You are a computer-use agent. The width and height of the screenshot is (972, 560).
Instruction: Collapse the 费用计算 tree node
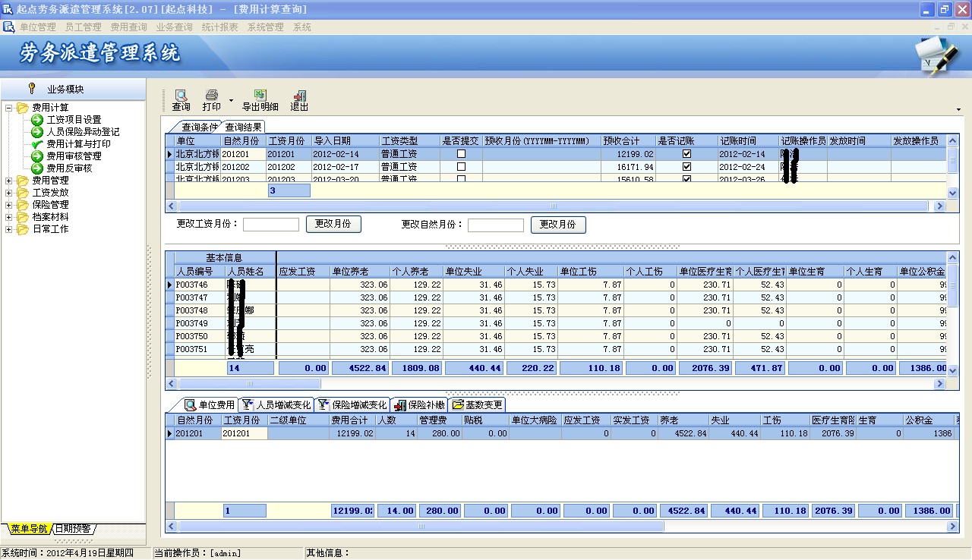(x=9, y=108)
